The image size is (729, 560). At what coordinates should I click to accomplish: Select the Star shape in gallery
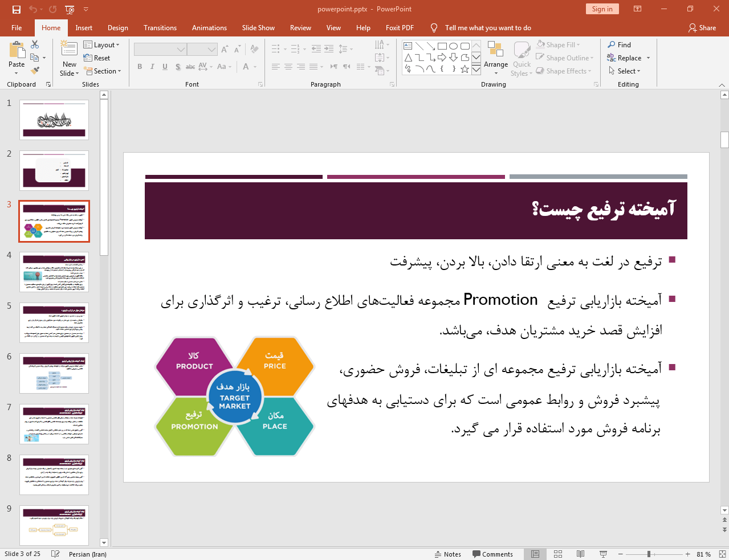(465, 69)
